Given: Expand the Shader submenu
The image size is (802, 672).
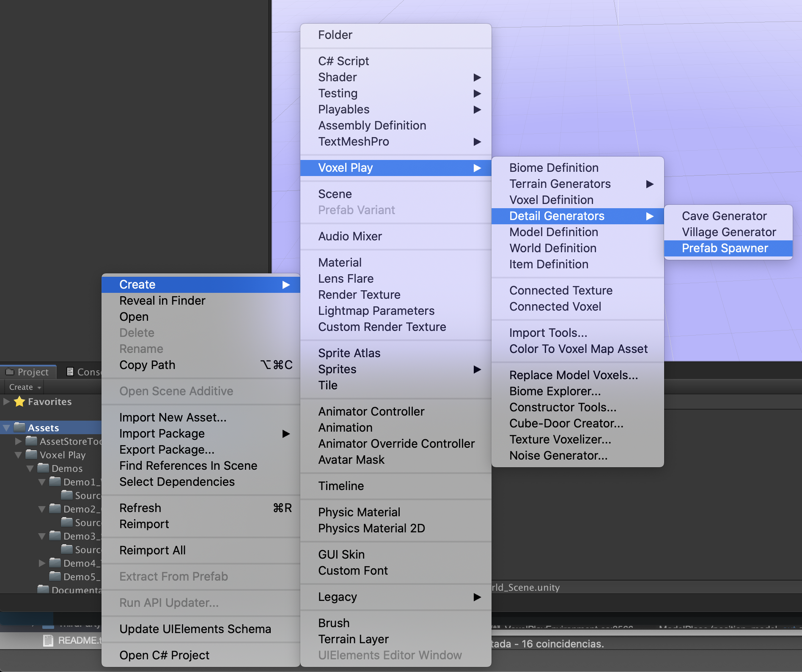Looking at the screenshot, I should [396, 77].
